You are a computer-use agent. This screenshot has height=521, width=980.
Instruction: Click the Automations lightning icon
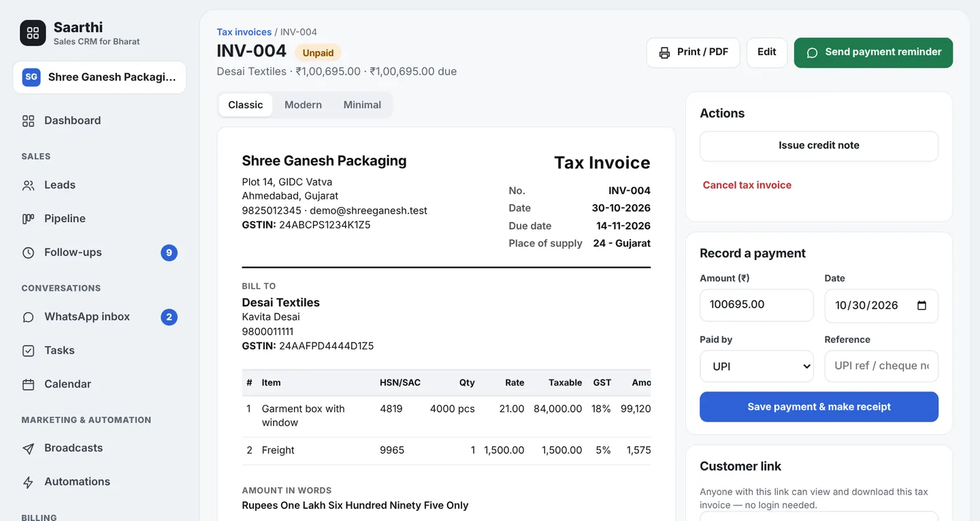point(28,482)
